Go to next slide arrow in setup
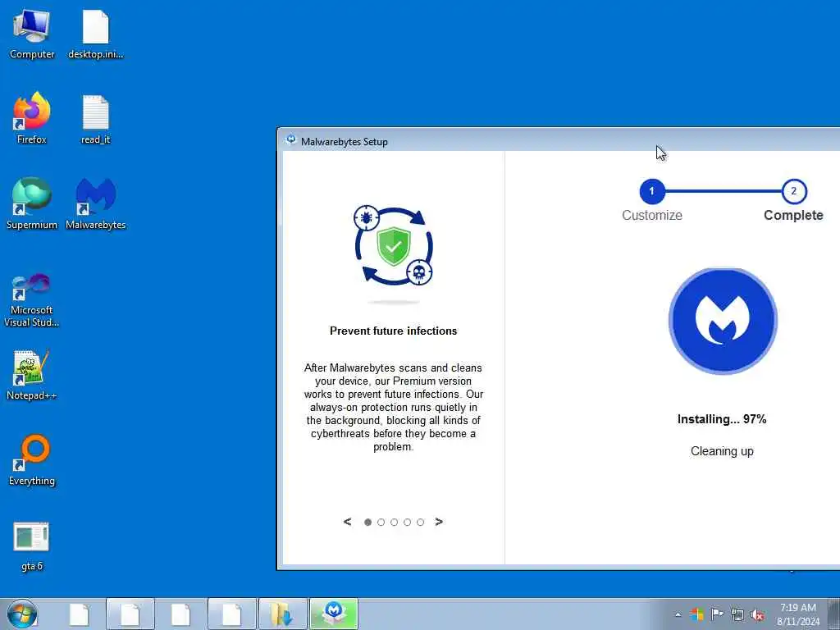Viewport: 840px width, 630px height. [439, 522]
